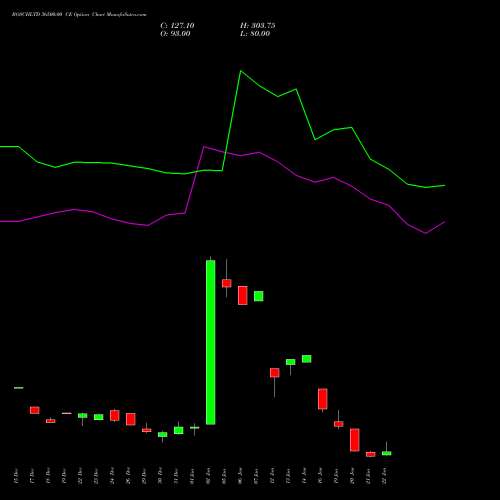Click the low value "L: 80.00"
Image resolution: width=500 pixels, height=500 pixels.
tap(255, 34)
